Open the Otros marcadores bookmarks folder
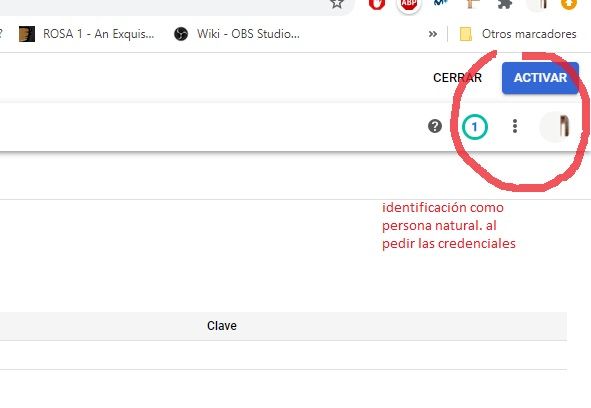The height and width of the screenshot is (408, 591). (x=518, y=34)
